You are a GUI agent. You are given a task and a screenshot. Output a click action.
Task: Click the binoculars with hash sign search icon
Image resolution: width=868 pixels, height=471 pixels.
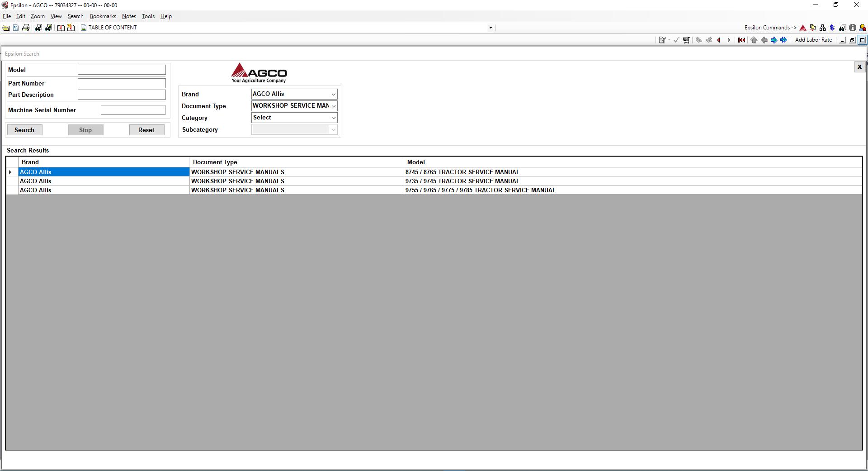click(38, 28)
